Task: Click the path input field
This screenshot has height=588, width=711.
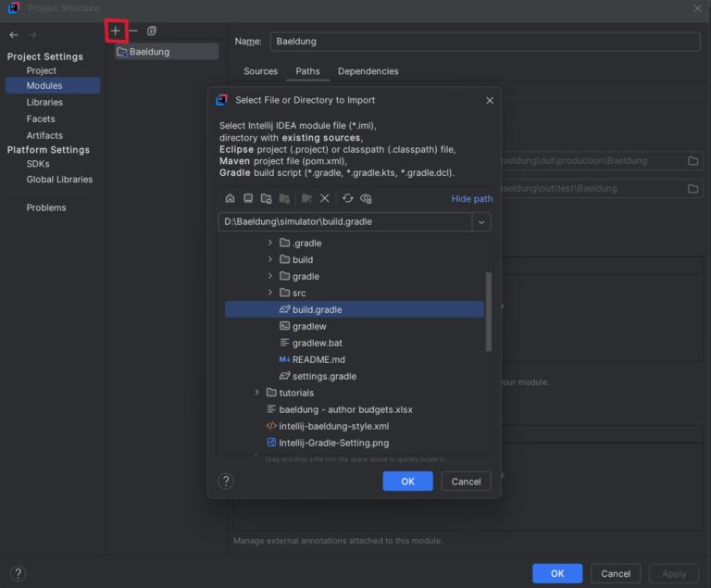Action: tap(344, 222)
